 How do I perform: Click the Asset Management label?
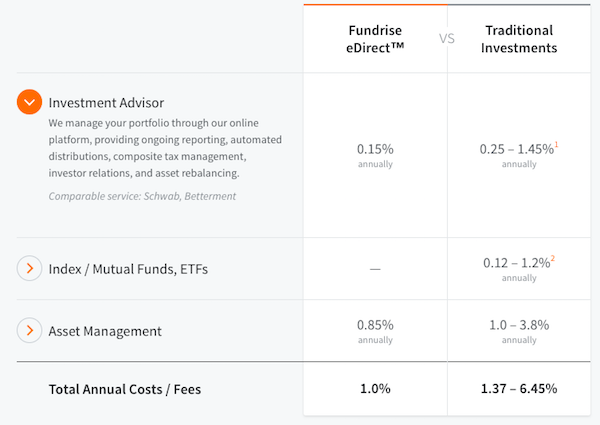click(105, 330)
